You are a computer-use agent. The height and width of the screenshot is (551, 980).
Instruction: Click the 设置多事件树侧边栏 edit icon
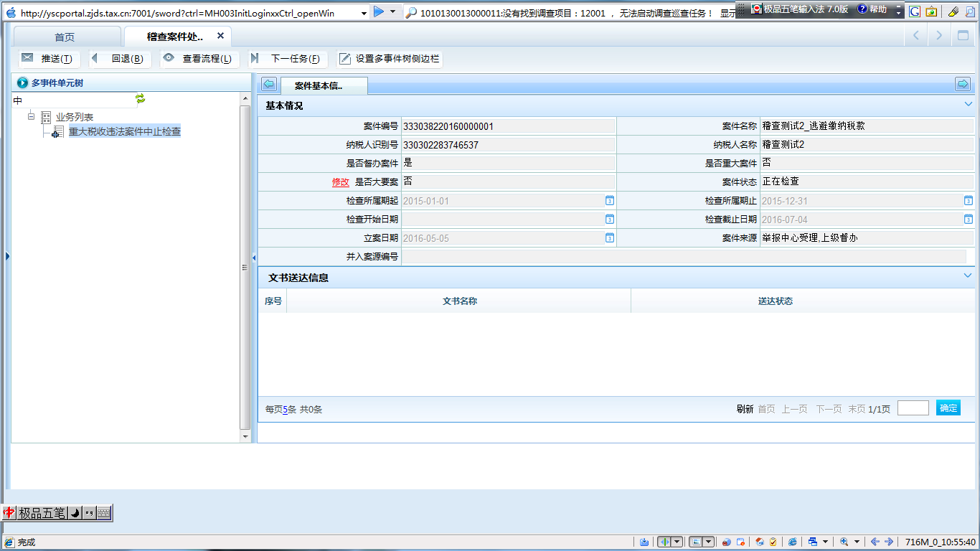pyautogui.click(x=345, y=59)
